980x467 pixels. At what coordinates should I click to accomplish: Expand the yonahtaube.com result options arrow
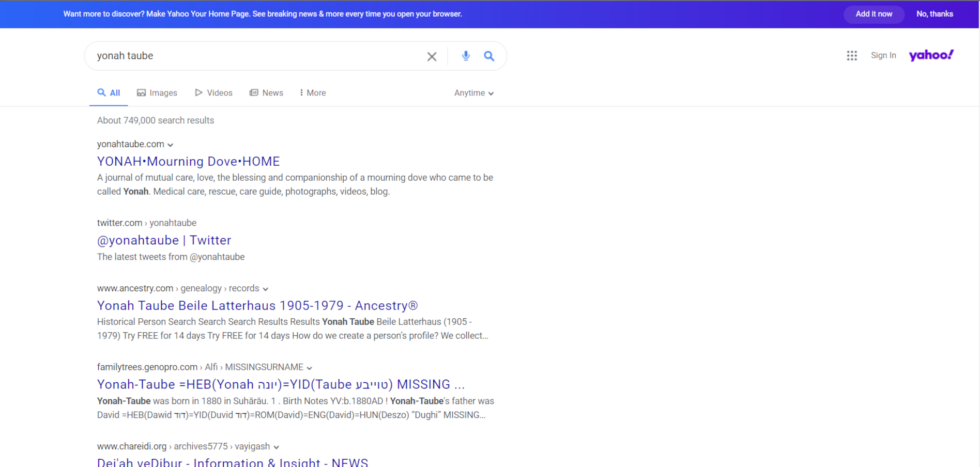click(171, 145)
